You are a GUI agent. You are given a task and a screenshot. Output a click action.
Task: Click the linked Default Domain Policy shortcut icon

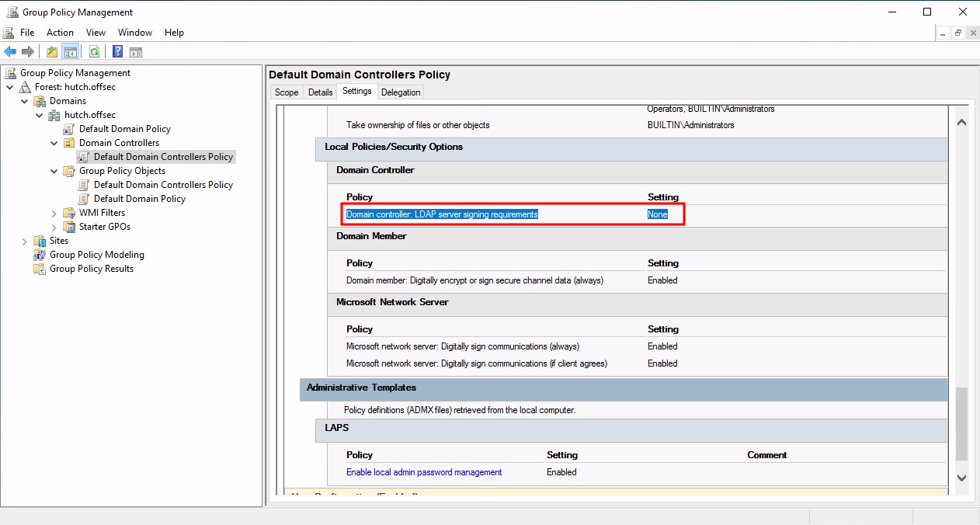(x=69, y=129)
